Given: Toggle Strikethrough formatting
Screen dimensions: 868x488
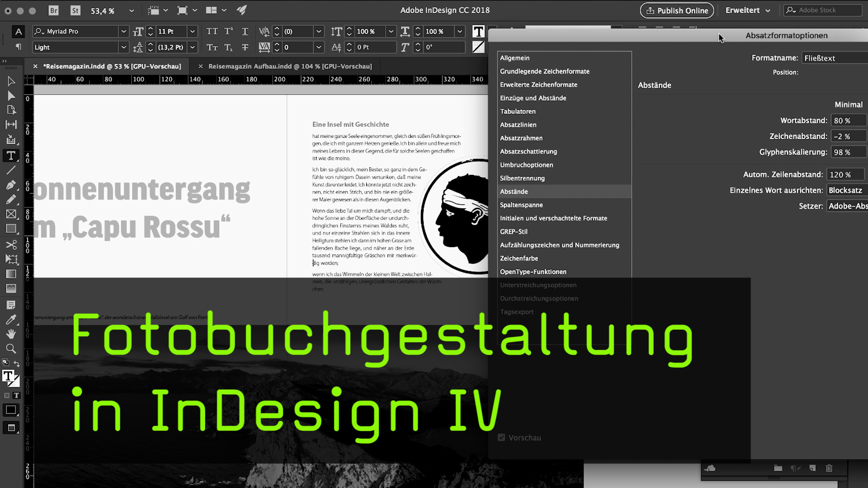Looking at the screenshot, I should (245, 47).
